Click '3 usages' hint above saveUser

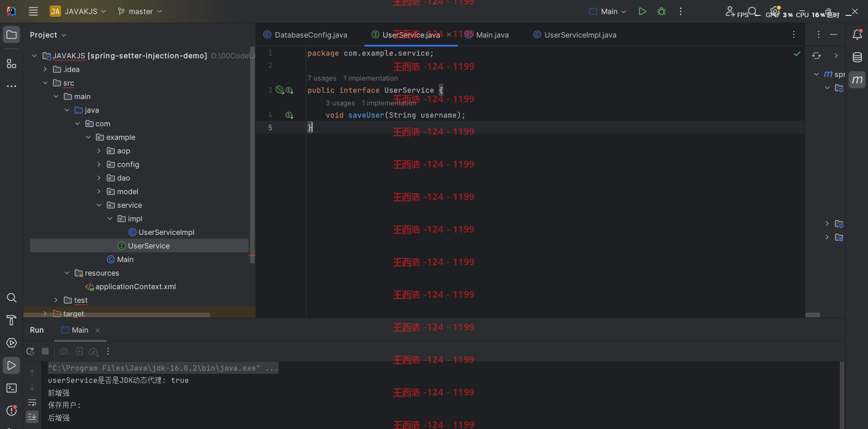340,103
